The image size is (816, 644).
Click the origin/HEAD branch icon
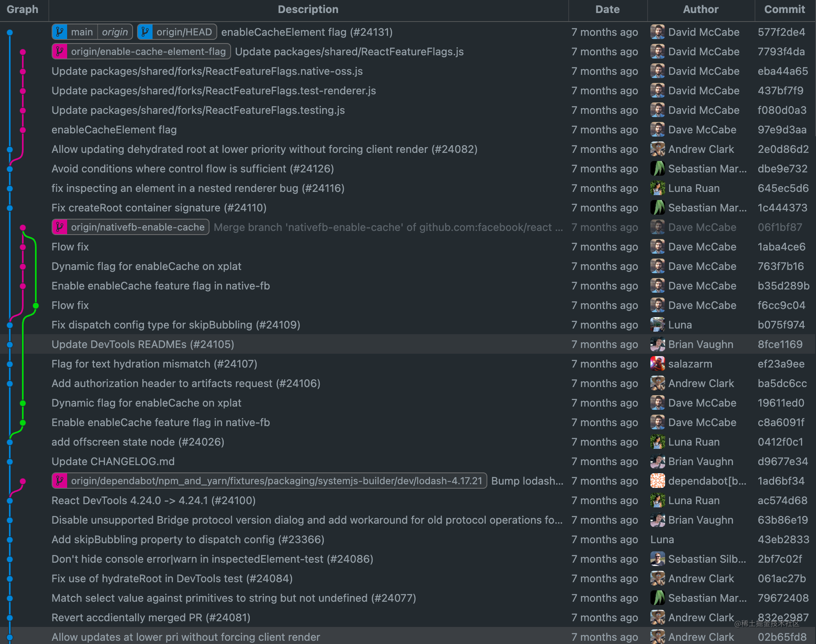(x=145, y=32)
